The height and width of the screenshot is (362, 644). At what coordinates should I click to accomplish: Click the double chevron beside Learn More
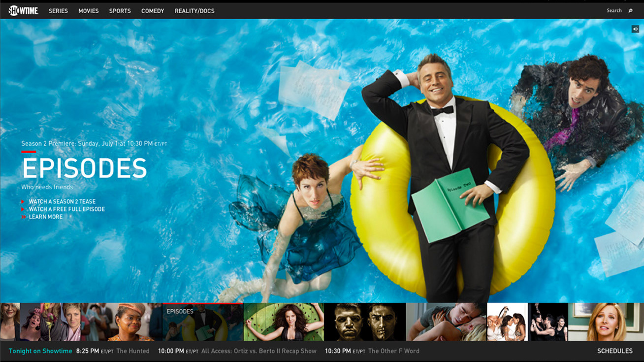(23, 217)
